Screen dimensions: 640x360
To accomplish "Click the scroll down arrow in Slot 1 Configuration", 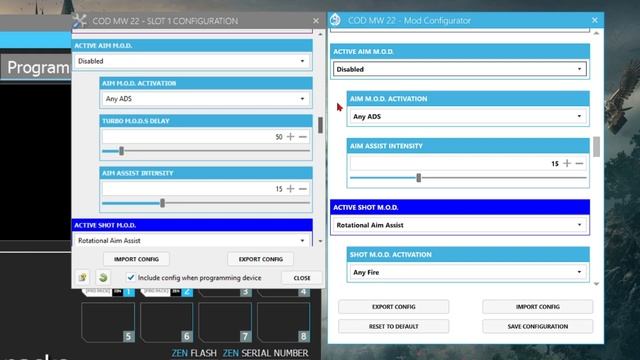I will (x=320, y=241).
